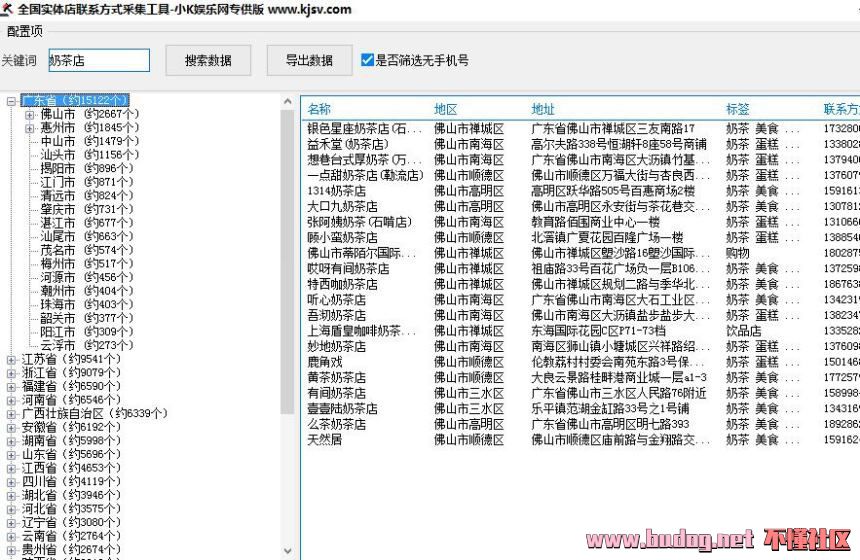Collapse the 广东省 tree node

(x=11, y=101)
